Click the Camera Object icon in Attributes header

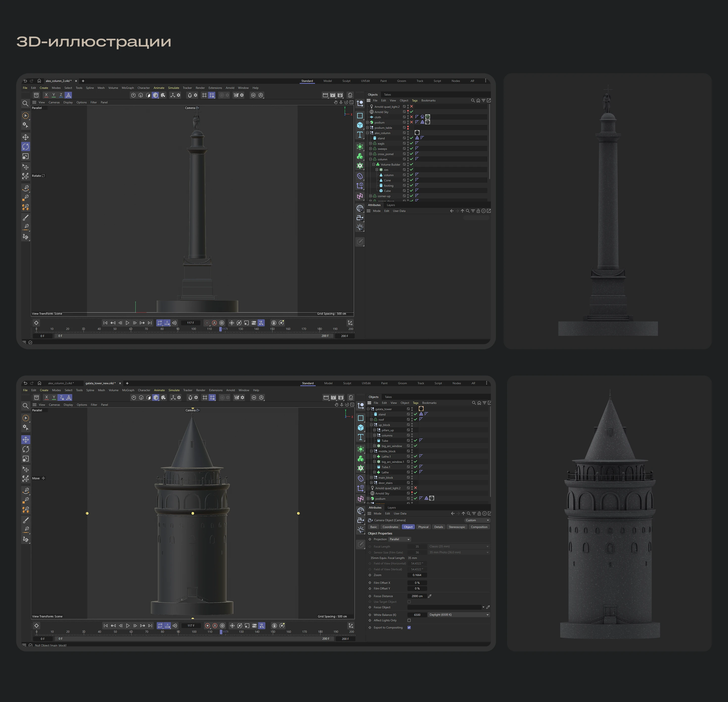tap(370, 520)
